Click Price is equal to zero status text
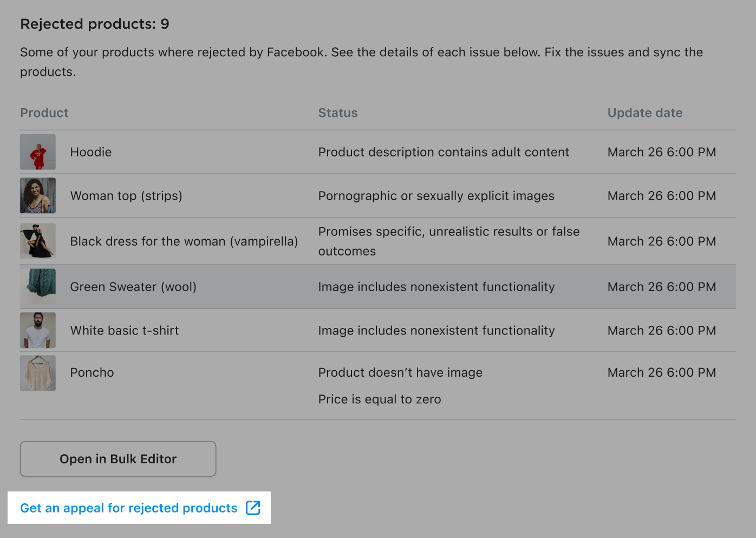The width and height of the screenshot is (756, 538). [379, 399]
